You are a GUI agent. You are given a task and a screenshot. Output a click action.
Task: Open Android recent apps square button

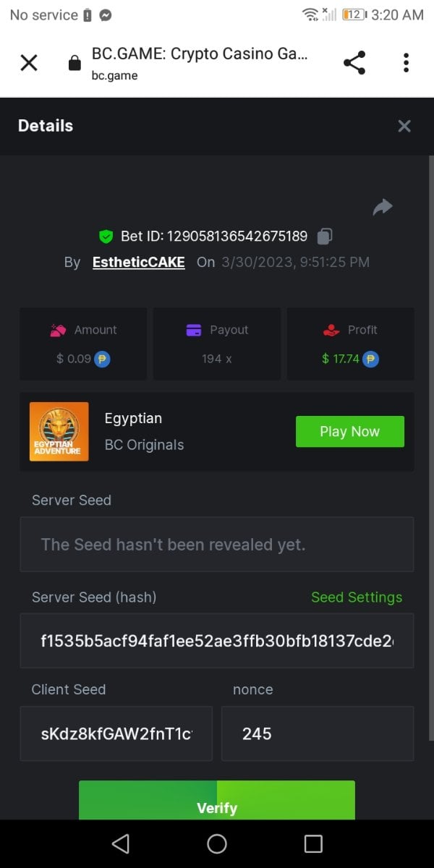[313, 843]
